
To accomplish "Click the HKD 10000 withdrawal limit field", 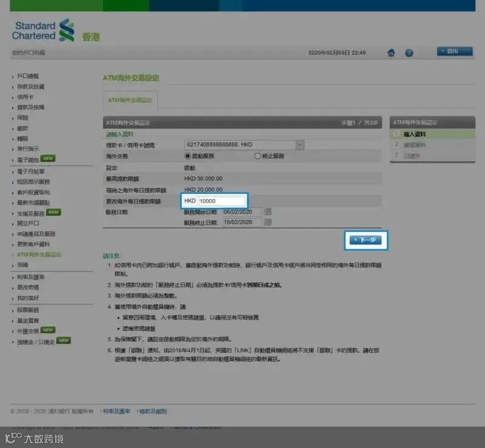I will pyautogui.click(x=222, y=201).
